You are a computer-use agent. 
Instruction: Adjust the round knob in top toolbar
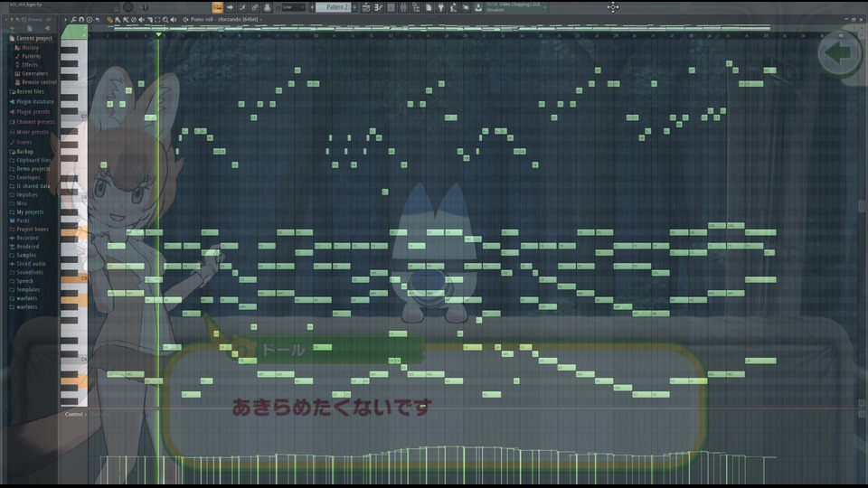tap(128, 7)
